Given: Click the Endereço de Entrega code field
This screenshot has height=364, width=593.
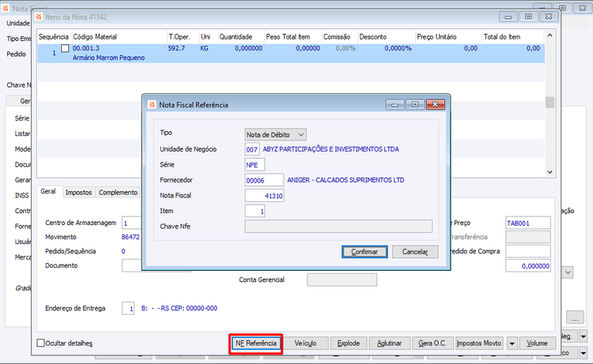Looking at the screenshot, I should pos(128,309).
